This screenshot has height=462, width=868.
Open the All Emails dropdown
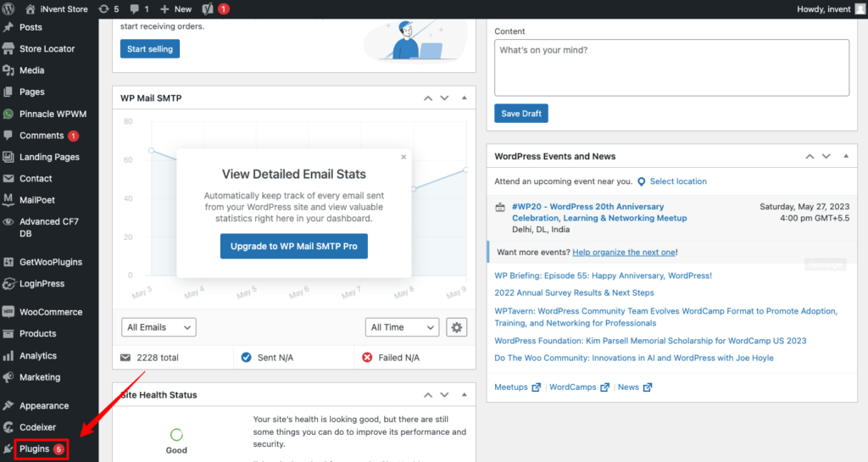(159, 327)
